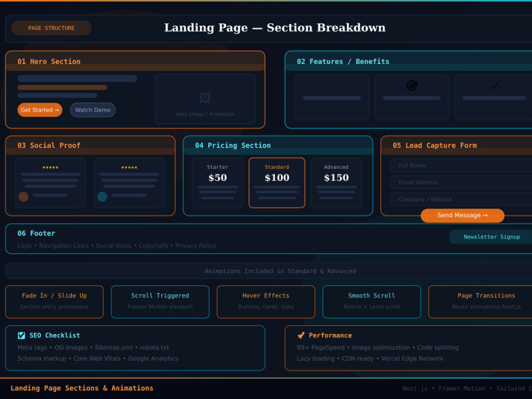This screenshot has height=399, width=532.
Task: Click the Meta tags • OG Images line
Action: click(93, 347)
